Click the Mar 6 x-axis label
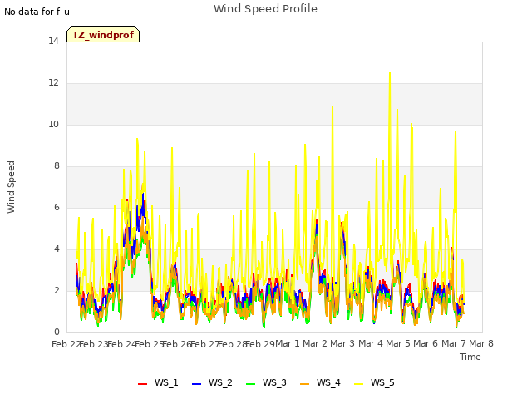The width and height of the screenshot is (532, 399). point(426,343)
